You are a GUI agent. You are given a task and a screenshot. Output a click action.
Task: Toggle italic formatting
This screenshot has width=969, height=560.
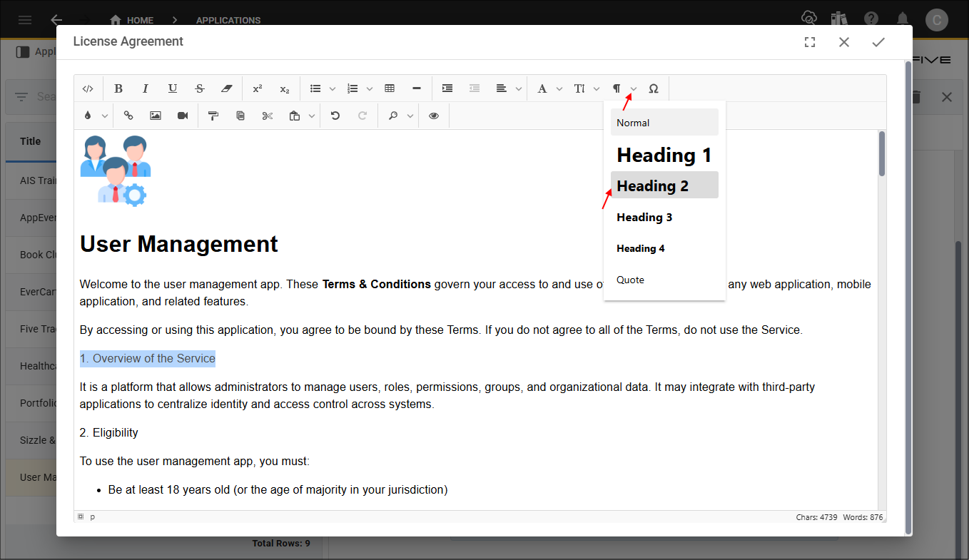pos(146,88)
